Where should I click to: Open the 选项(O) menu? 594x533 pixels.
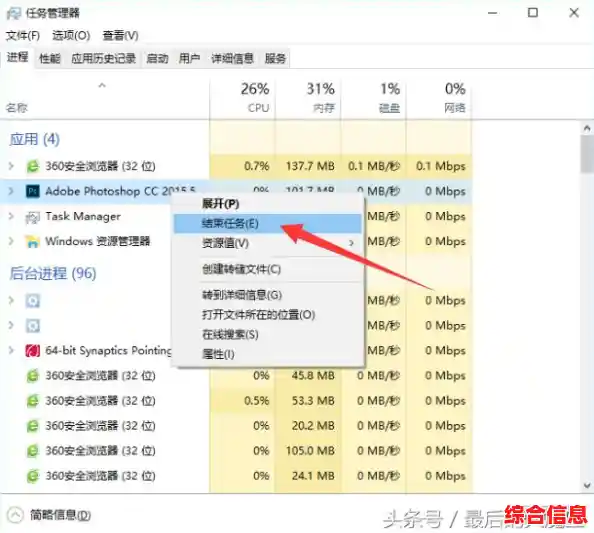[x=71, y=36]
